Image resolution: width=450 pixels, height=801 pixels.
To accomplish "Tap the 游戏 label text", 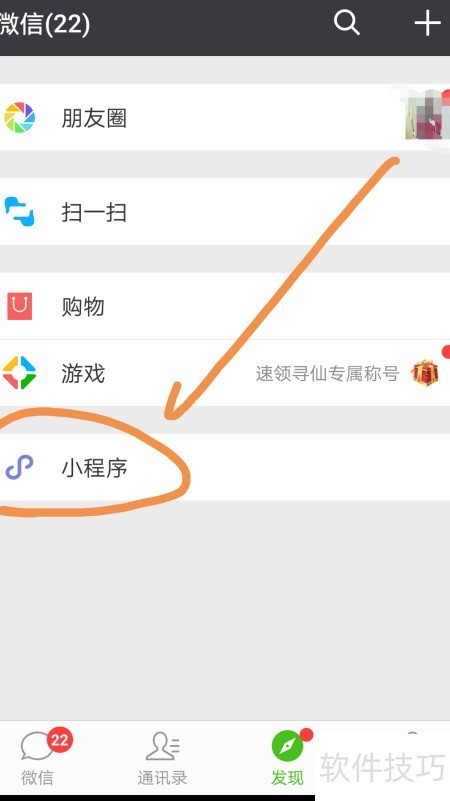I will click(x=83, y=373).
